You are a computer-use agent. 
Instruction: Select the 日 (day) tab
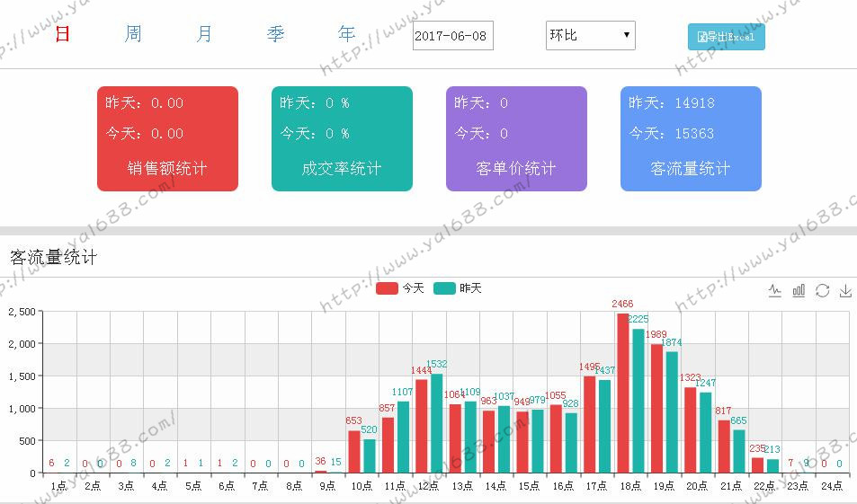(62, 34)
